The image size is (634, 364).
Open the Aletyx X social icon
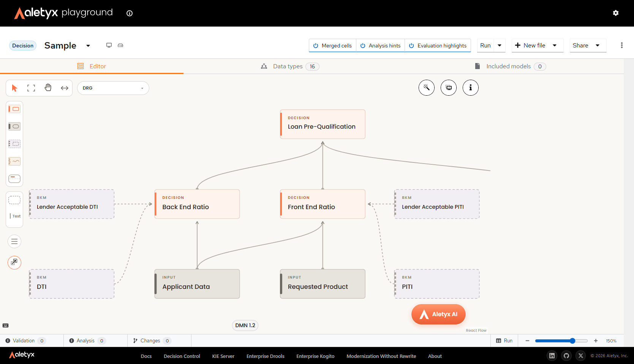coord(581,356)
